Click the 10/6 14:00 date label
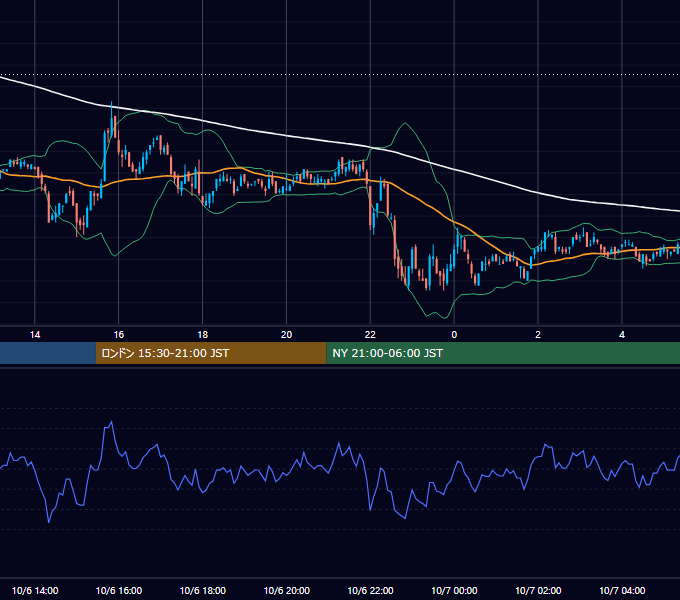Image resolution: width=680 pixels, height=600 pixels. [x=35, y=590]
